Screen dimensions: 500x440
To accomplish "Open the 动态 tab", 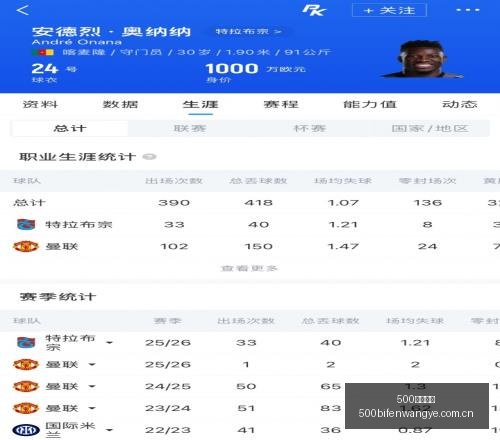I will pyautogui.click(x=460, y=104).
